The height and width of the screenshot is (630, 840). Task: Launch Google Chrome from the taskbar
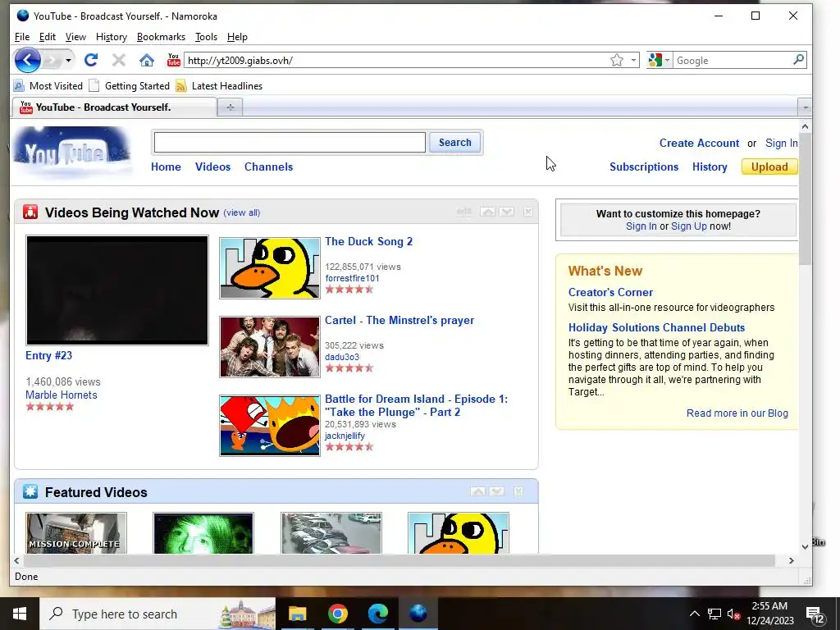coord(337,614)
